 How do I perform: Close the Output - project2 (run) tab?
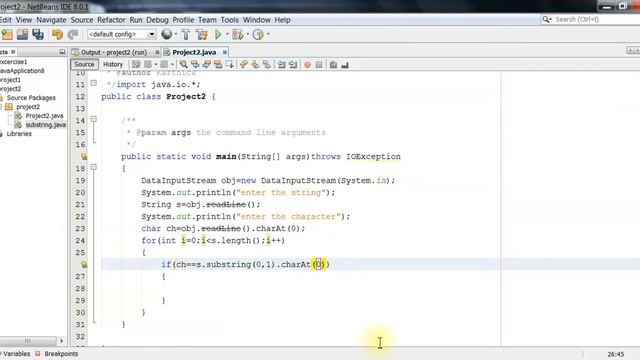pyautogui.click(x=157, y=52)
